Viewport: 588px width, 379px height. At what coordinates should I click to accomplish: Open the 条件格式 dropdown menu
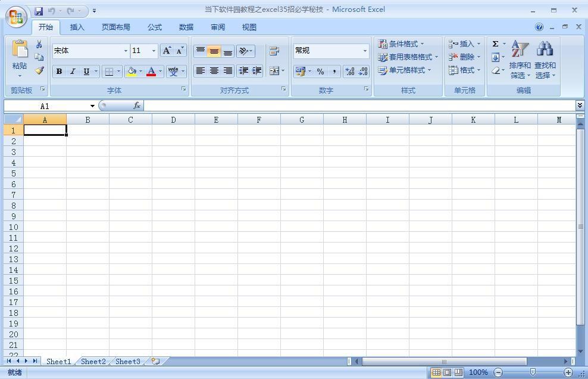click(x=402, y=44)
